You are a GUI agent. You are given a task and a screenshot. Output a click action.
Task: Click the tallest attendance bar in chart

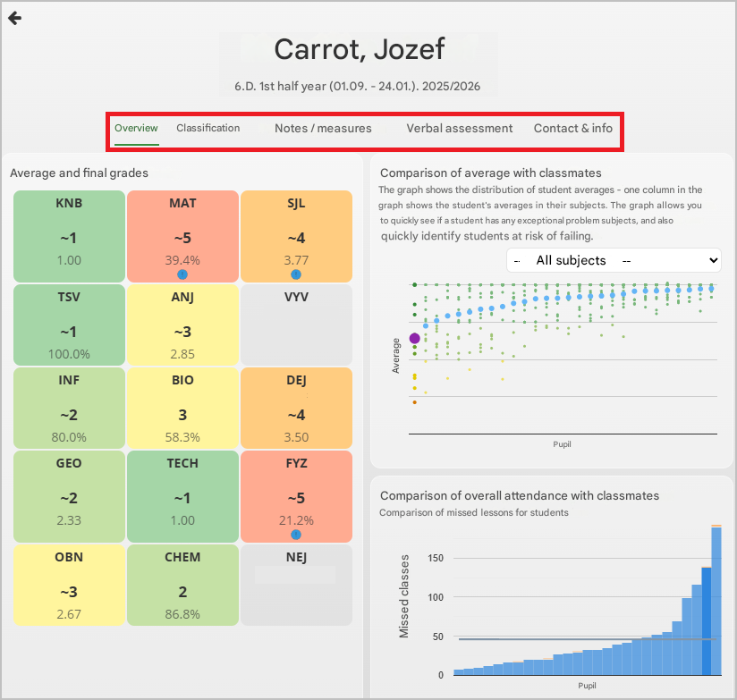click(x=716, y=603)
